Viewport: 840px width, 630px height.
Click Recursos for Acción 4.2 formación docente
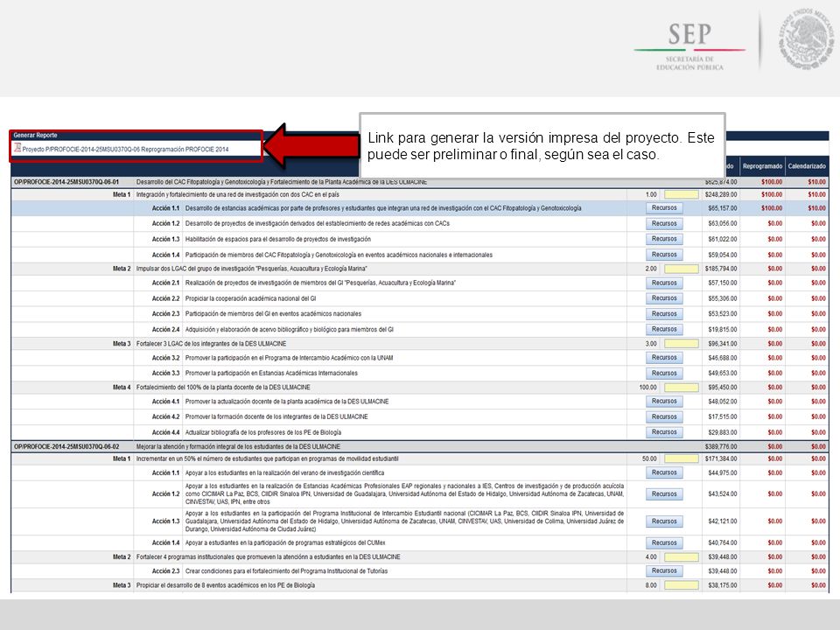(x=664, y=416)
